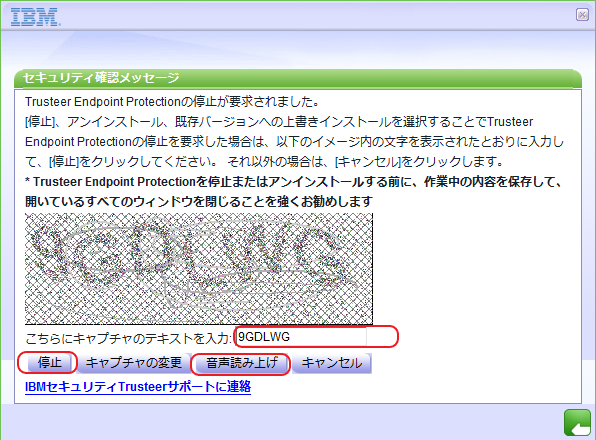This screenshot has width=596, height=440.
Task: Click the こちらにキャプチャのテキストを入力 label
Action: (x=128, y=338)
